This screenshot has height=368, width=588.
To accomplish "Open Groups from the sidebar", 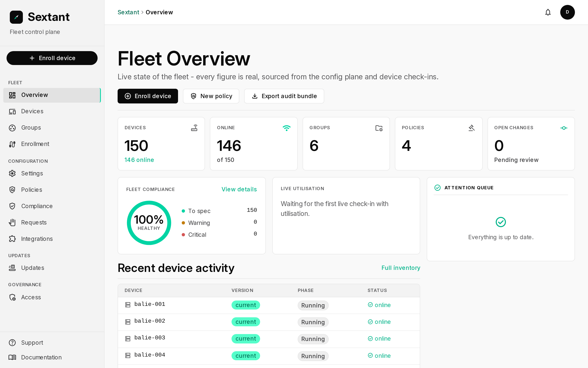I will (x=52, y=128).
